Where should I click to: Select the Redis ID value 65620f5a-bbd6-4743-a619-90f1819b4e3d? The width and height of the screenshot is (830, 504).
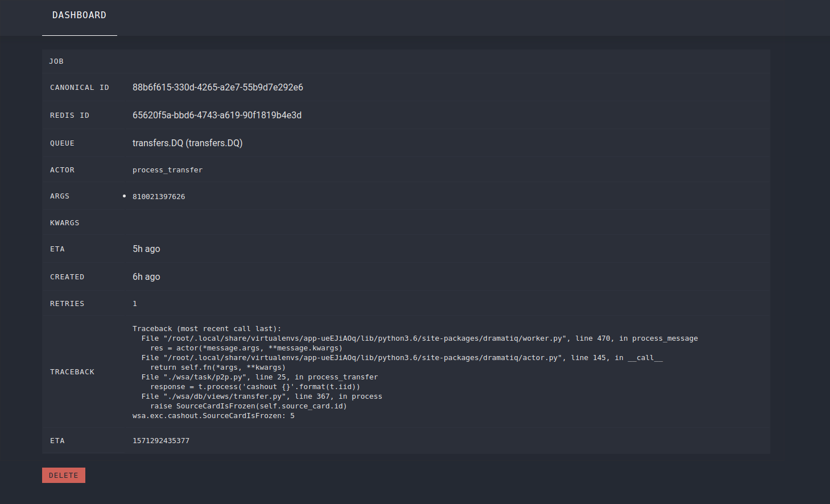pos(217,115)
